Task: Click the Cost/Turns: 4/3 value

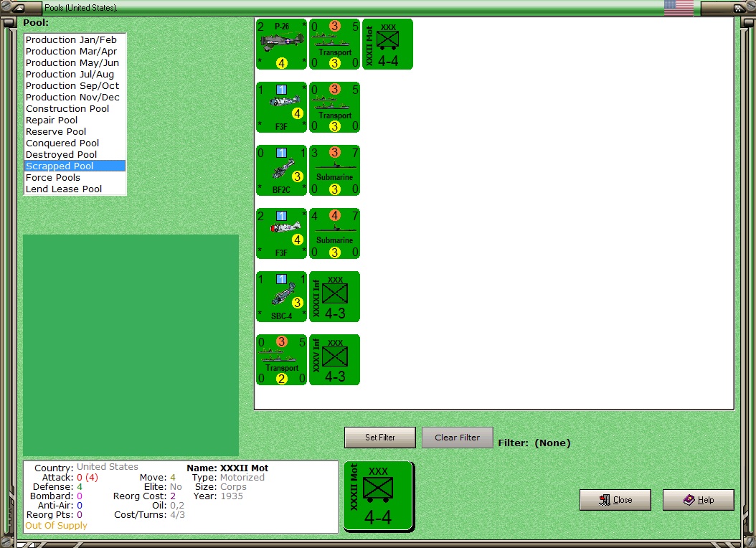Action: point(177,515)
